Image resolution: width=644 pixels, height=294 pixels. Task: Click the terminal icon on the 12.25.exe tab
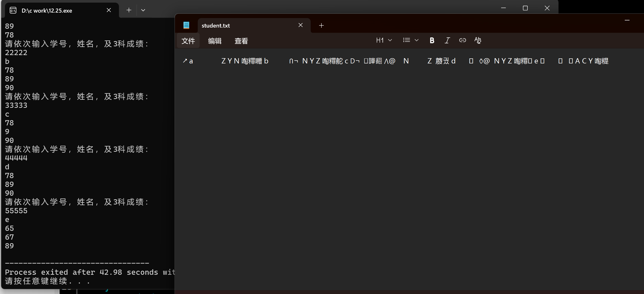pyautogui.click(x=13, y=10)
